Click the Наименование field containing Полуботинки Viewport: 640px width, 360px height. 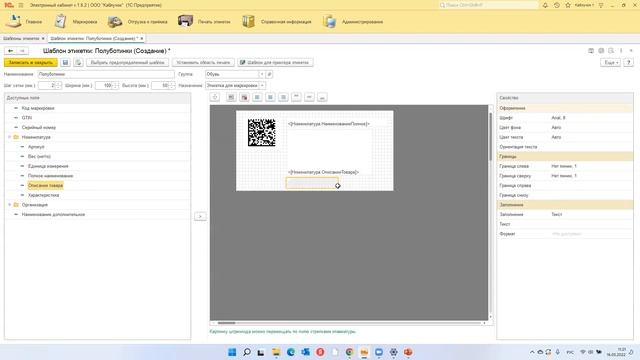click(106, 74)
